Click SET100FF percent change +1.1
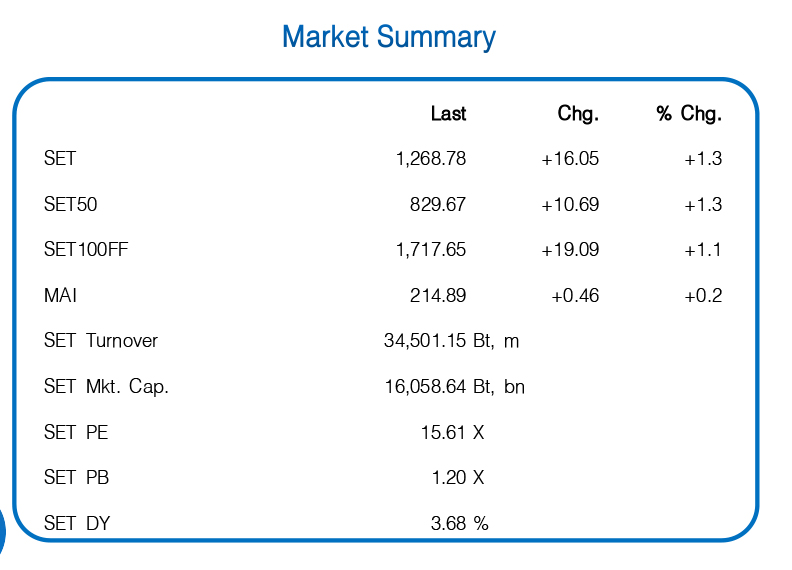This screenshot has width=792, height=570. [x=703, y=250]
